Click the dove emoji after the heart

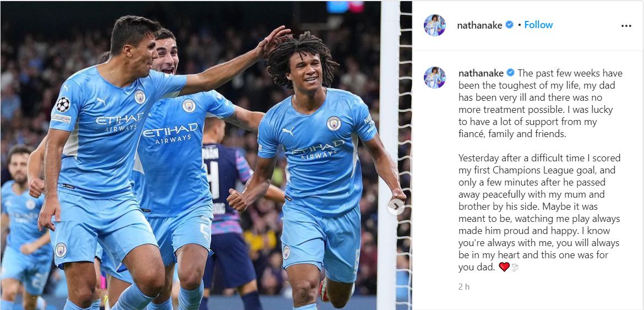[515, 267]
